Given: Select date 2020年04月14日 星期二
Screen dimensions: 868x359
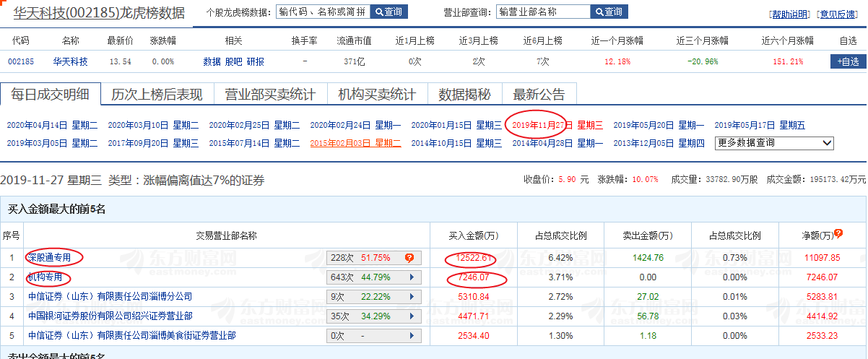Looking at the screenshot, I should [52, 126].
